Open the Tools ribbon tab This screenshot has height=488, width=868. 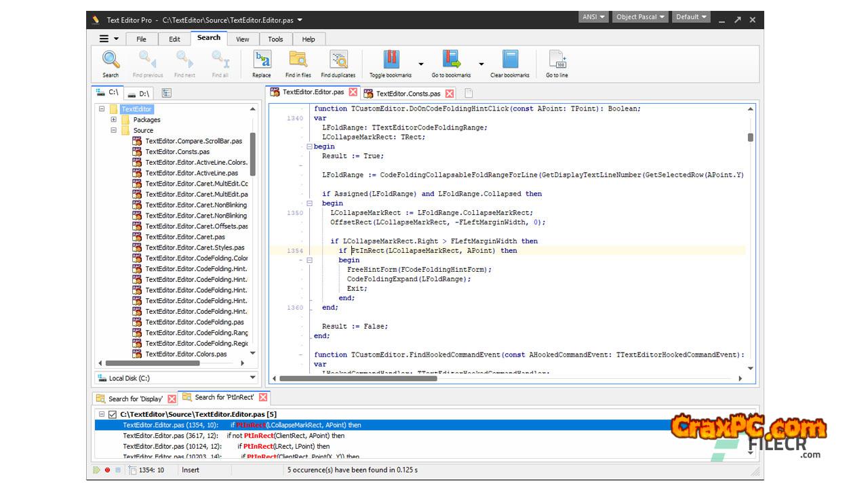click(x=275, y=39)
